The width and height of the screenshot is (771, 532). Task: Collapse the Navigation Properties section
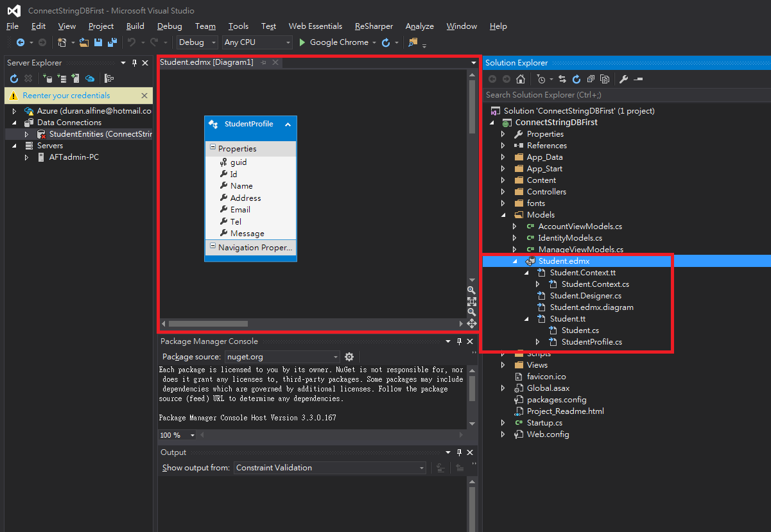click(x=212, y=246)
